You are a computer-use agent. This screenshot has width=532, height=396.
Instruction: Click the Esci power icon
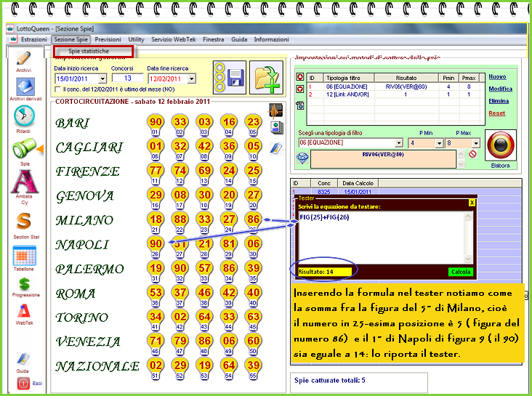point(23,384)
